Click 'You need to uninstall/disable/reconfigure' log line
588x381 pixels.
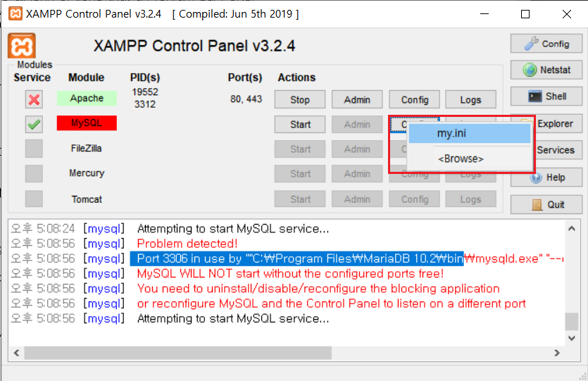click(318, 289)
